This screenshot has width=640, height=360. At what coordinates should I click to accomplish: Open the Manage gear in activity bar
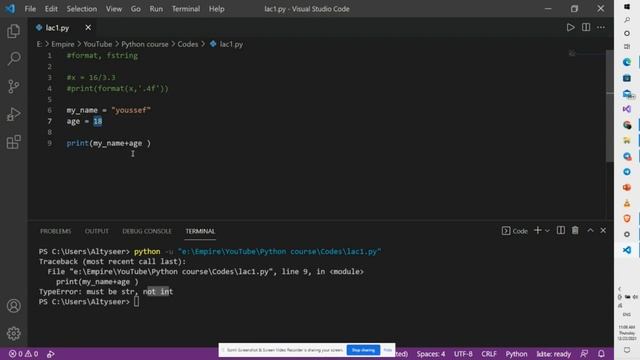click(x=13, y=333)
